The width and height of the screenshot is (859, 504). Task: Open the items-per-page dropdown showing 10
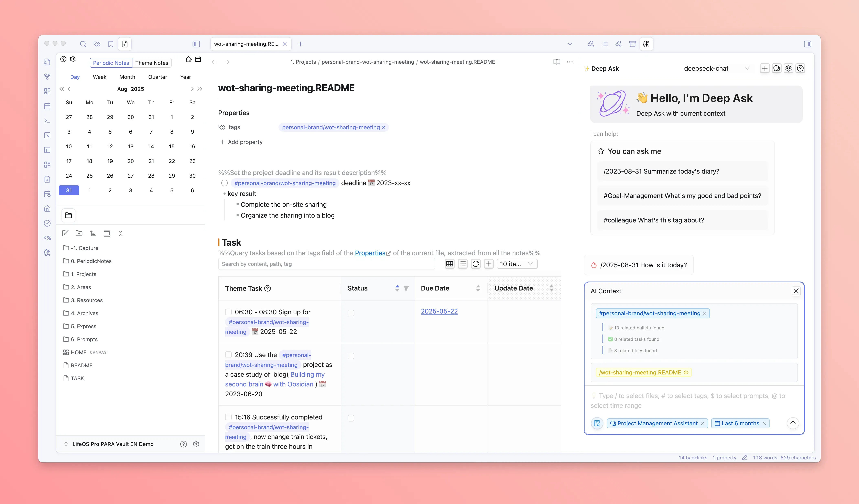click(x=517, y=264)
